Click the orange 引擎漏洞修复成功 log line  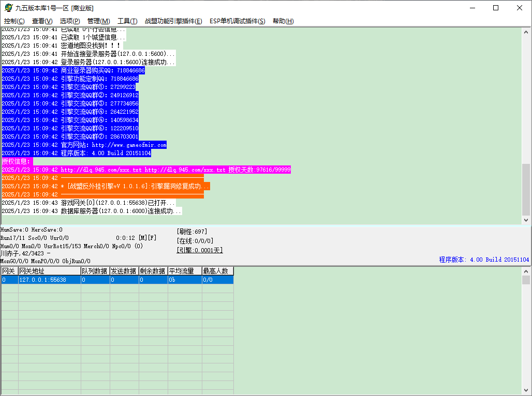(x=106, y=186)
